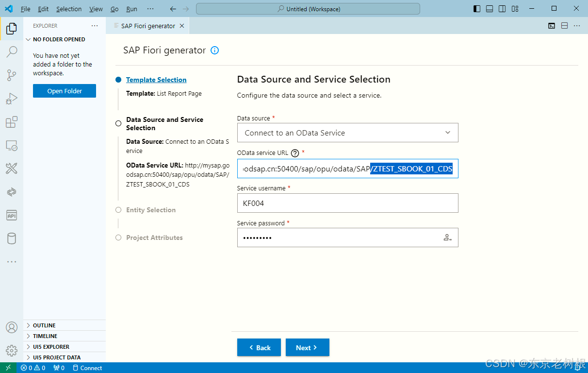Open the Selection menu
Image resolution: width=588 pixels, height=373 pixels.
coord(69,9)
